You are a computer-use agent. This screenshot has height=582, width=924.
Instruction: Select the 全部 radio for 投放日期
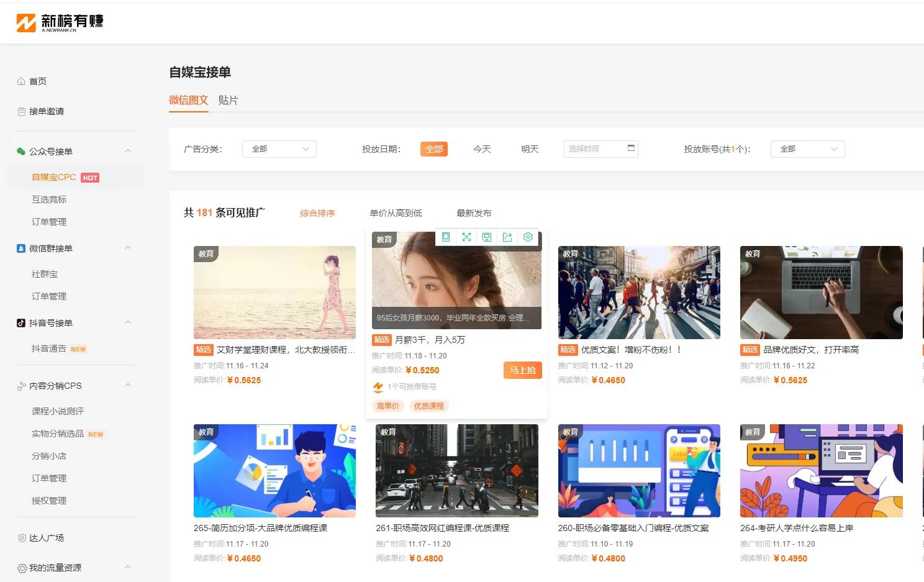(x=433, y=148)
